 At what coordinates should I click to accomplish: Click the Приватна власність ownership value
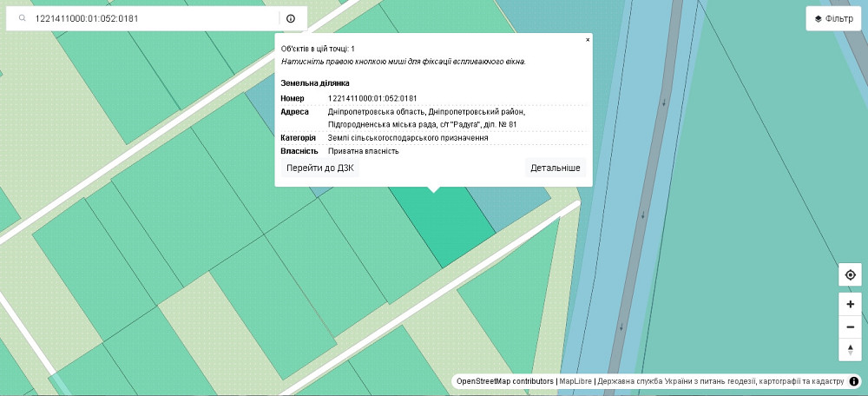[363, 151]
